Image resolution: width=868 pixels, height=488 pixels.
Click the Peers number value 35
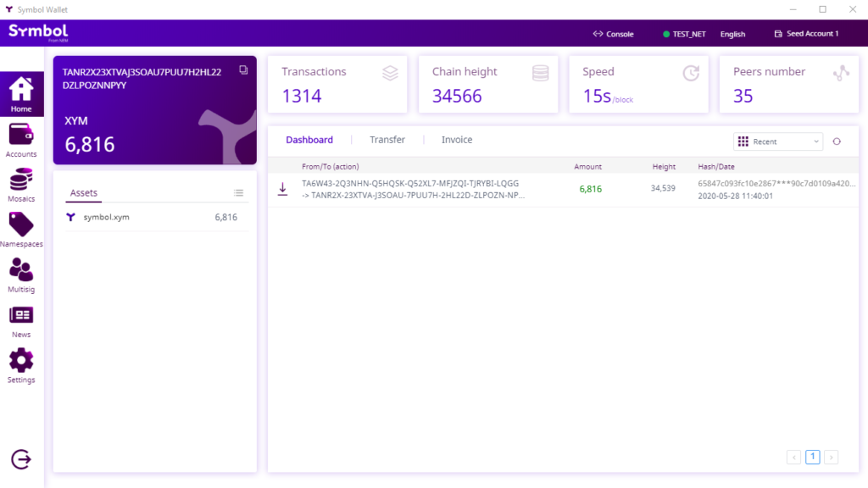(x=743, y=97)
